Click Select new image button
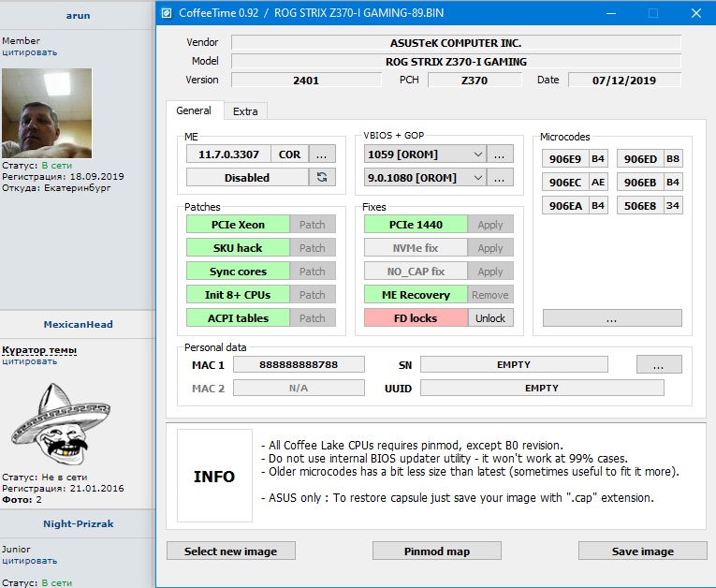Screen dimensions: 716x588 pyautogui.click(x=230, y=551)
